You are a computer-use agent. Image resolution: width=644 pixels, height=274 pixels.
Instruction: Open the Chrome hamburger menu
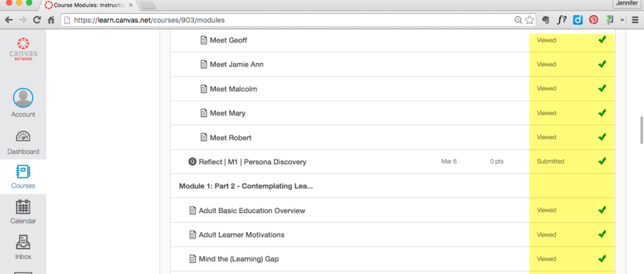pos(634,21)
